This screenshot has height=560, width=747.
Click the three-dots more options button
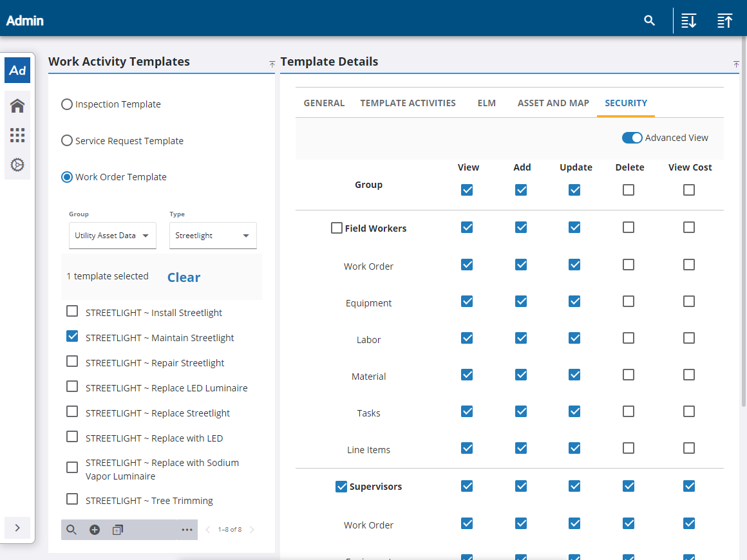[187, 530]
